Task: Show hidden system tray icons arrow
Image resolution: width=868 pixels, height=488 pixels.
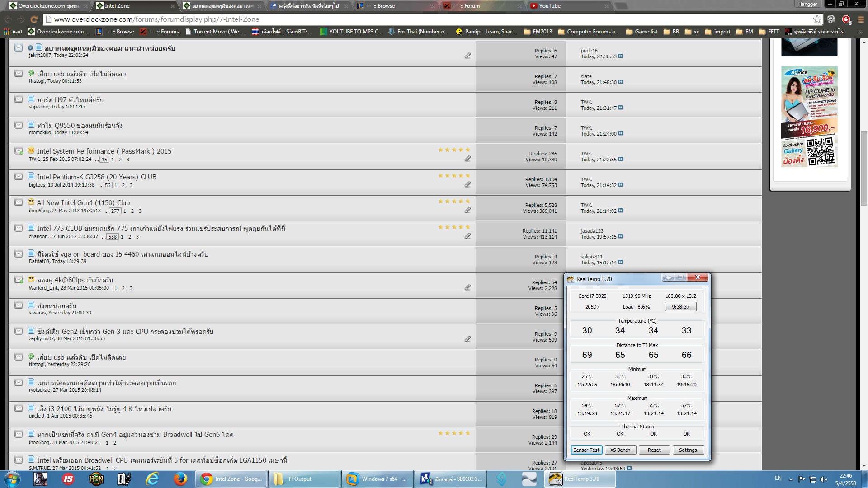Action: coord(791,479)
